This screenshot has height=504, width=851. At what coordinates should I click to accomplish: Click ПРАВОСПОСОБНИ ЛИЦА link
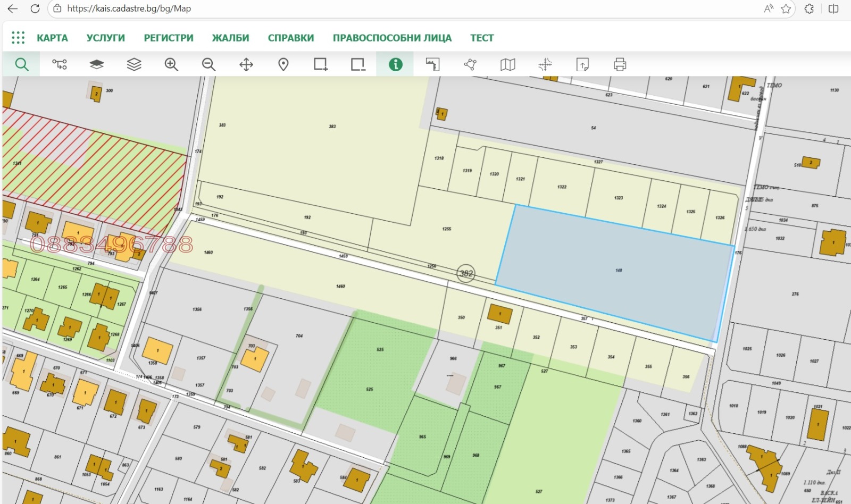(392, 38)
